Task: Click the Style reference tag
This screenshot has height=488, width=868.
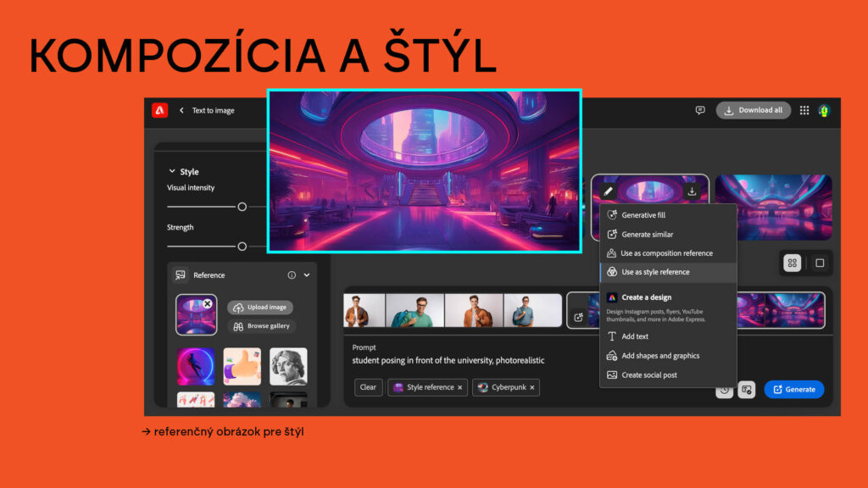Action: click(x=427, y=387)
